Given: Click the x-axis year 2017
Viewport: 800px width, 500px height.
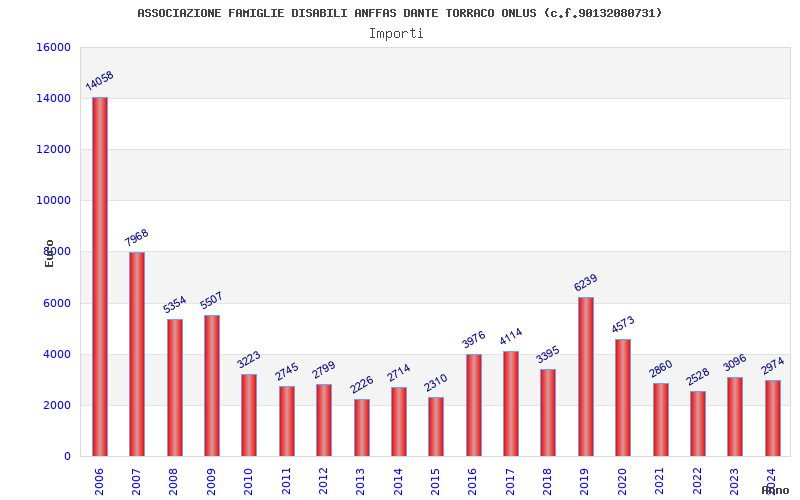Looking at the screenshot, I should pos(510,482).
